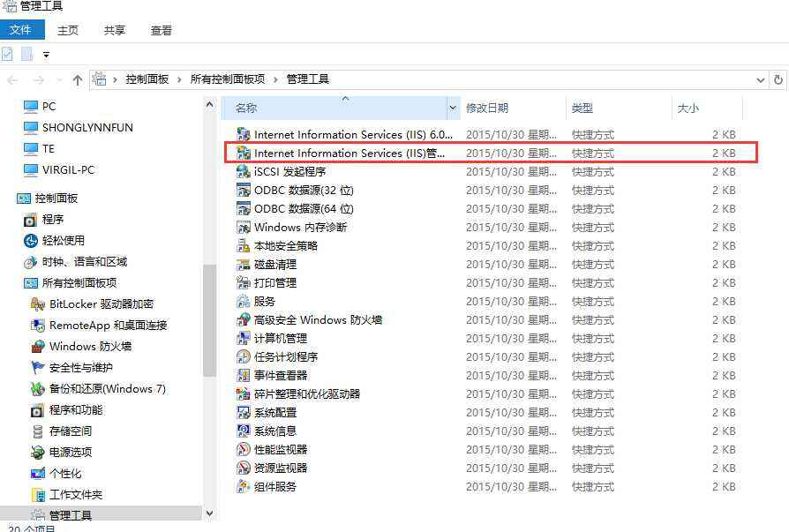The height and width of the screenshot is (532, 789).
Task: Click the 任务计划程序 clock icon
Action: tap(244, 357)
